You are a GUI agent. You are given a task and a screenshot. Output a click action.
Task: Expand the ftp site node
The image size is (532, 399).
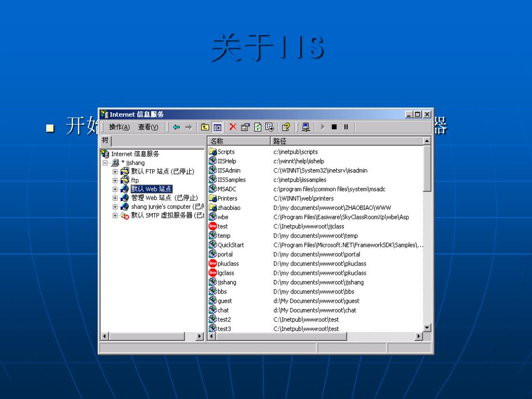(115, 180)
